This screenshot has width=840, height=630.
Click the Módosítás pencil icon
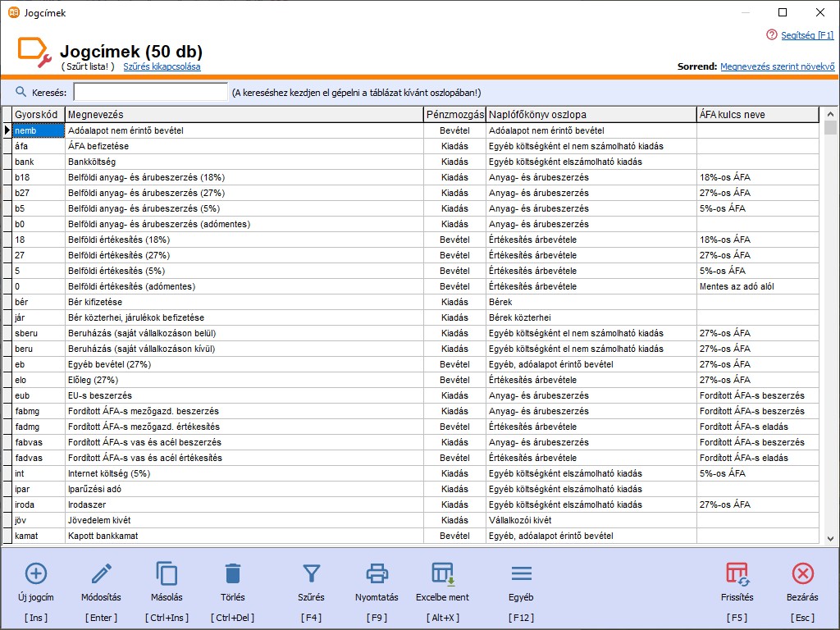click(102, 573)
